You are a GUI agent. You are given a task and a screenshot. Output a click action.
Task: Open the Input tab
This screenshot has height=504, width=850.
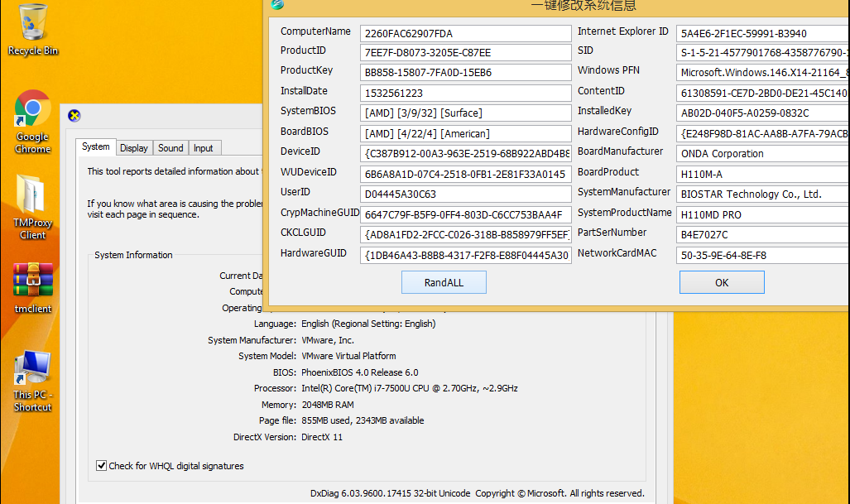[x=203, y=148]
